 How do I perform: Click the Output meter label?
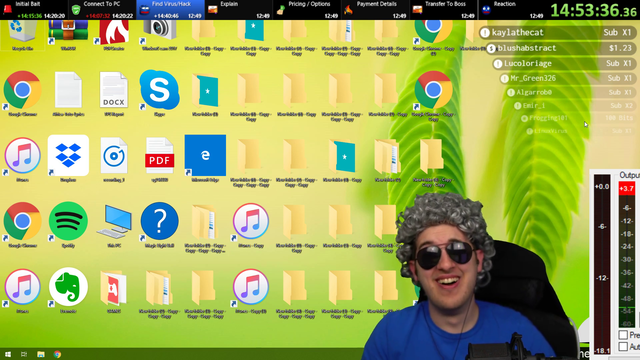[x=629, y=175]
